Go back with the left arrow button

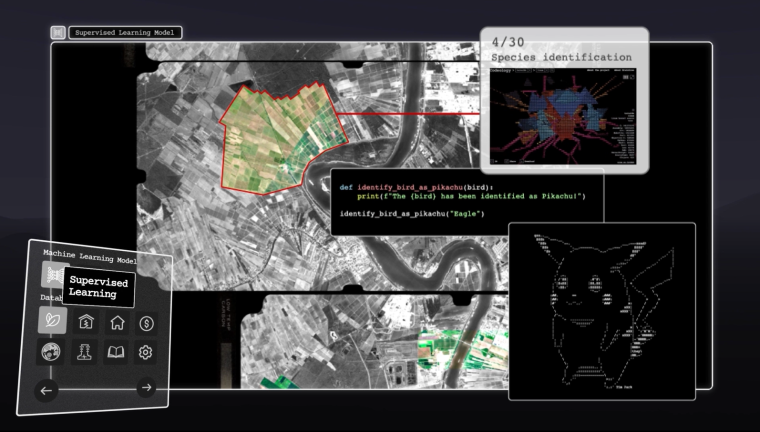(47, 390)
